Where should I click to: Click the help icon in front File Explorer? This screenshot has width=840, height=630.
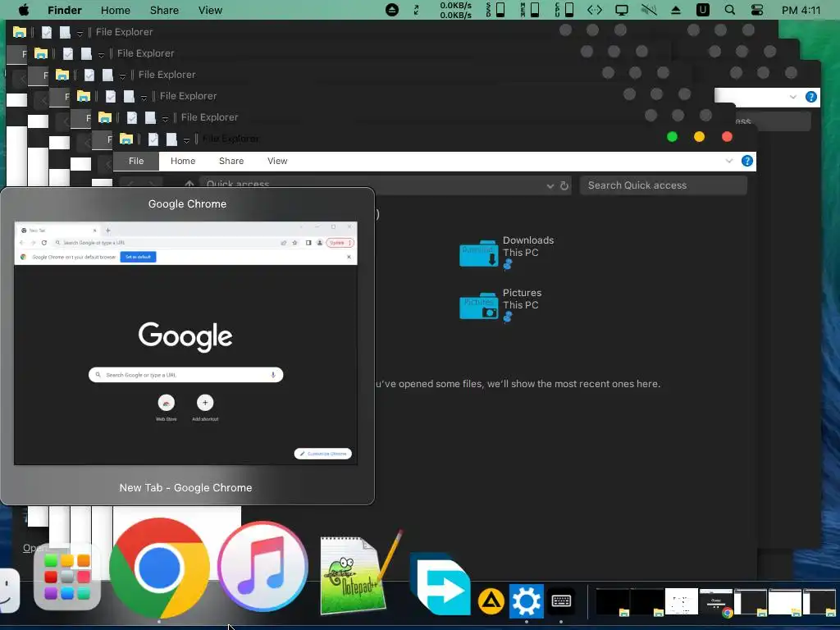point(746,162)
